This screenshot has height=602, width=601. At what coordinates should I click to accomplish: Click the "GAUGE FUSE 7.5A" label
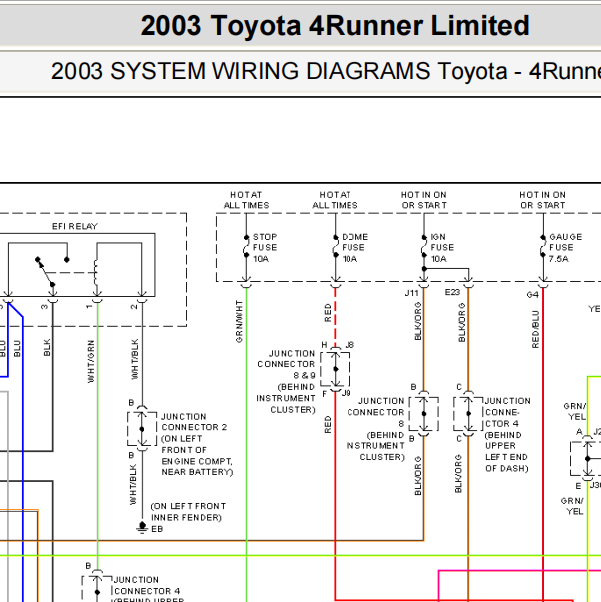(x=565, y=248)
